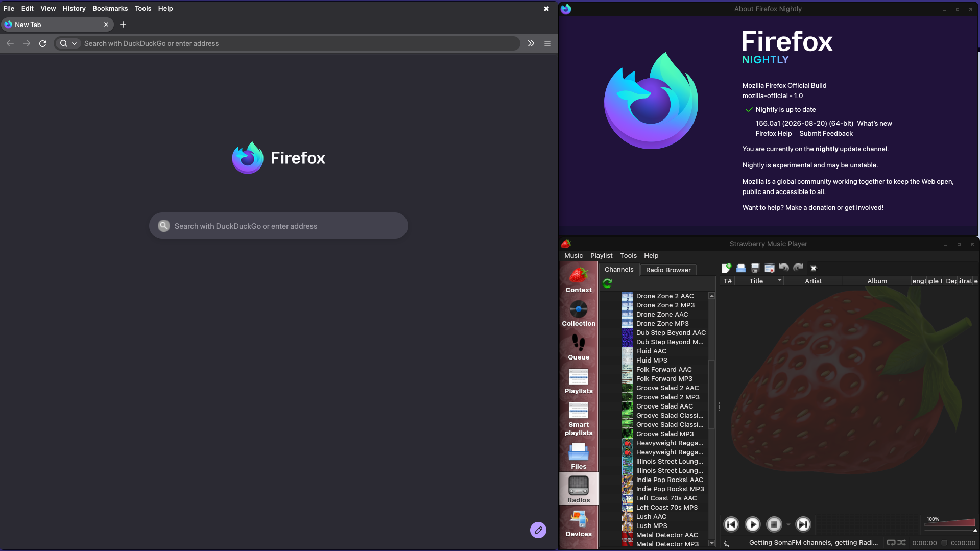
Task: Clear the playlist with the red-x list icon
Action: point(769,268)
